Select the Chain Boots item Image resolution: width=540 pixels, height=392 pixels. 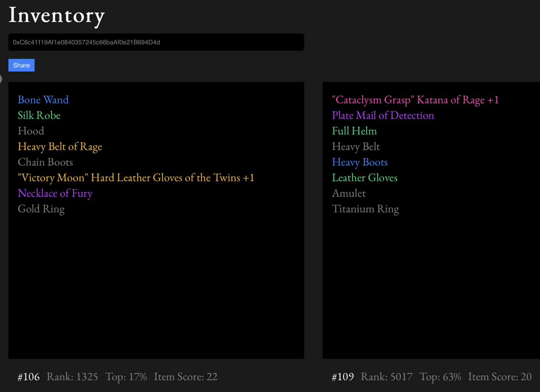[x=45, y=162]
